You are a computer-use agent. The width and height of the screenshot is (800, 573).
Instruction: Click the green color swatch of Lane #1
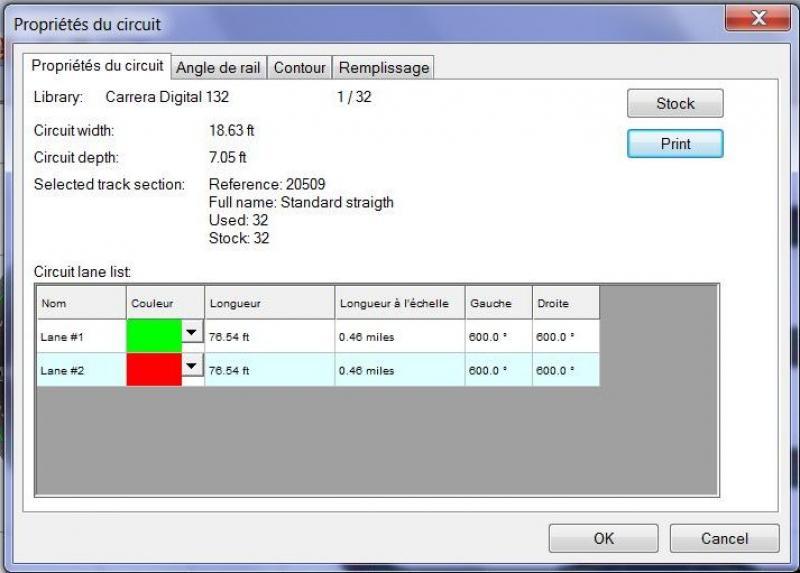pos(154,336)
